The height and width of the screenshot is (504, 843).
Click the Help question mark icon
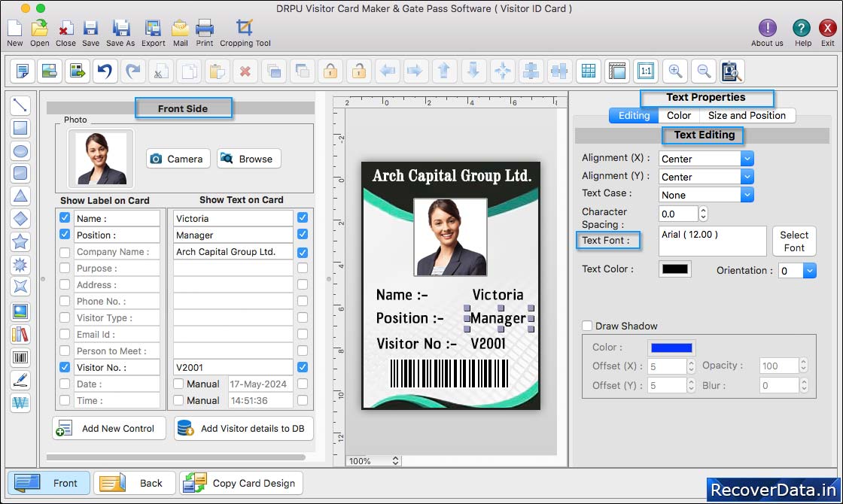(x=801, y=28)
